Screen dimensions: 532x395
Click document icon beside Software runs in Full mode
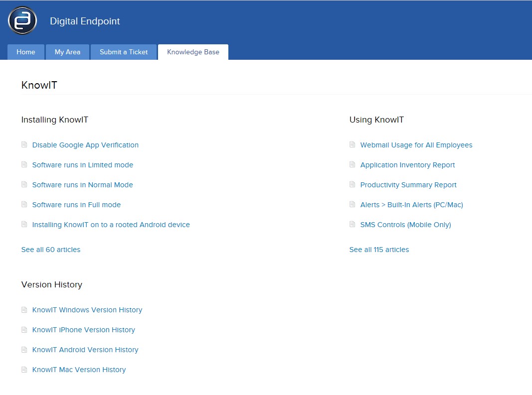(24, 204)
